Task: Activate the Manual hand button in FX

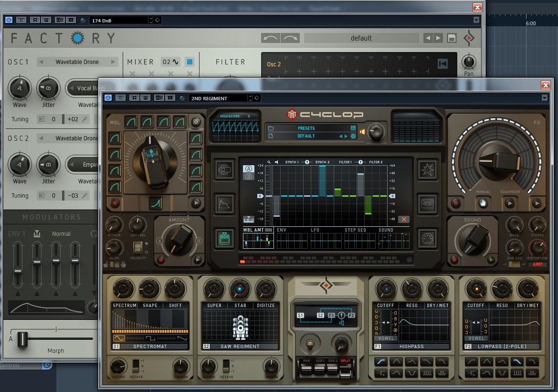Action: tap(483, 203)
